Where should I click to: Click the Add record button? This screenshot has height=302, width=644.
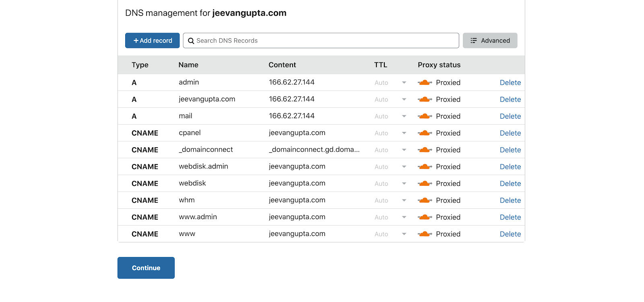click(153, 41)
